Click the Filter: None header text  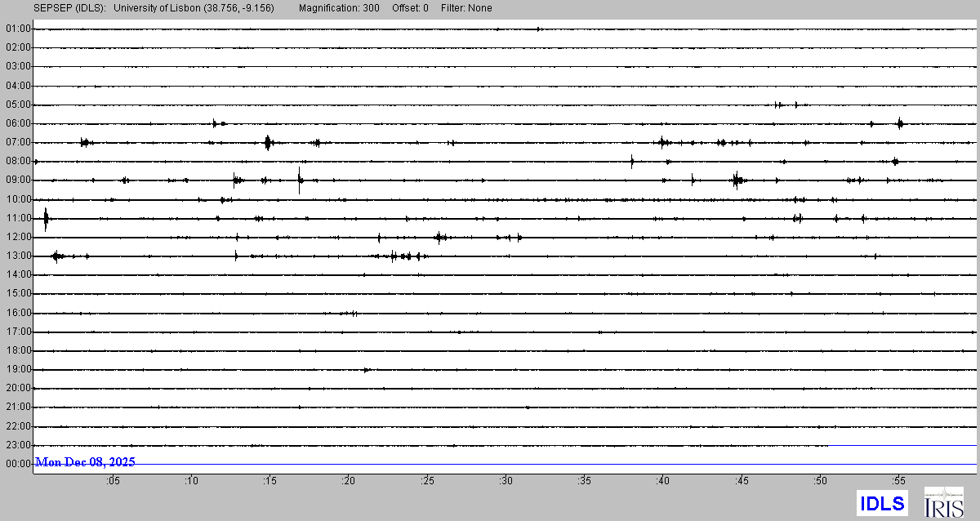coord(466,8)
